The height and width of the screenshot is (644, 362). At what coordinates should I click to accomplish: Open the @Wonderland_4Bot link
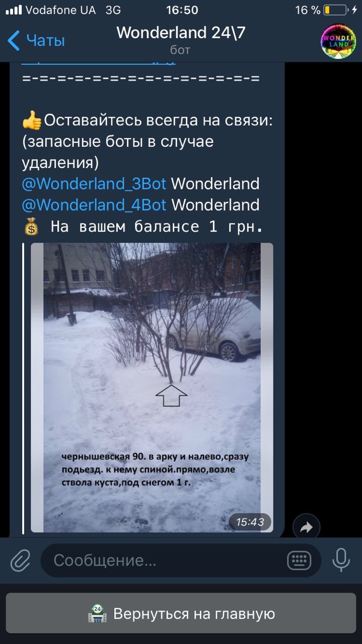tap(94, 205)
